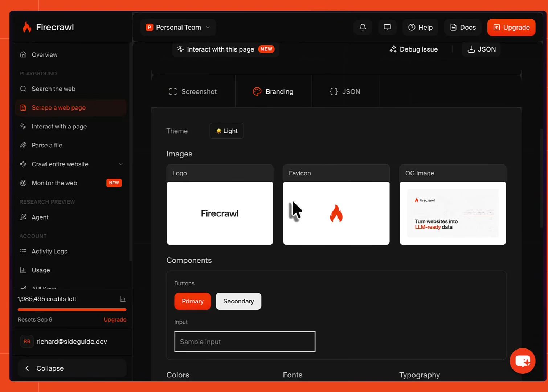
Task: Click the Agent wand icon
Action: coord(23,217)
